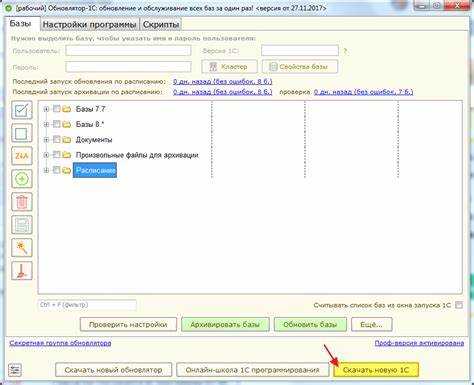Open the проверка result link

[363, 92]
